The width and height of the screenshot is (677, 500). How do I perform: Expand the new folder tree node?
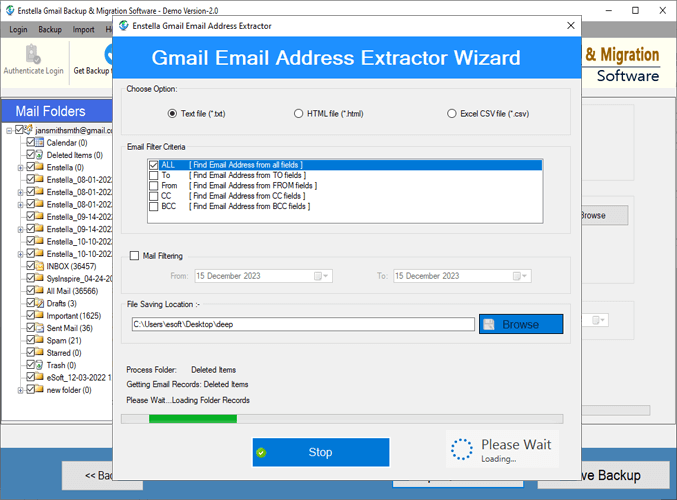pos(19,390)
